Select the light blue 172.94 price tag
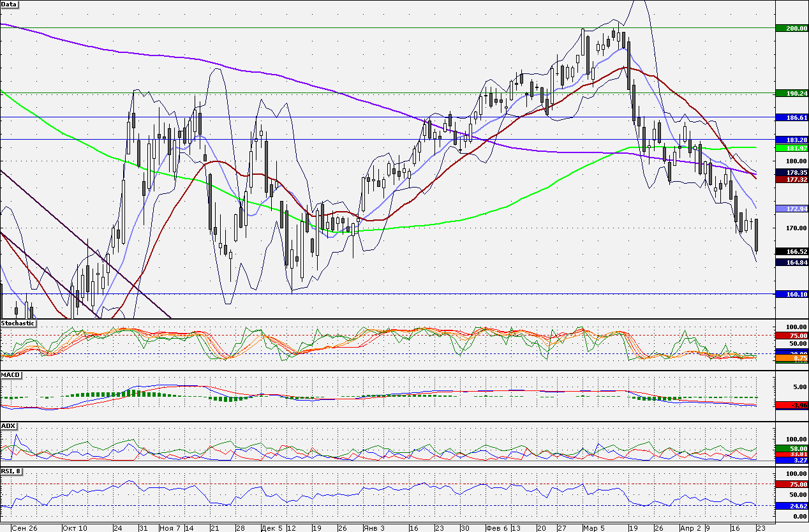 (792, 209)
